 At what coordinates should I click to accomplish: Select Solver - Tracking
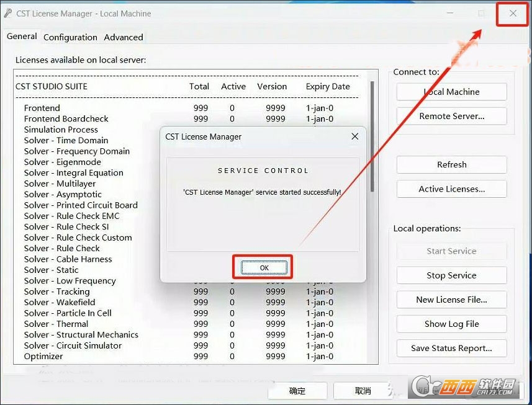point(178,292)
